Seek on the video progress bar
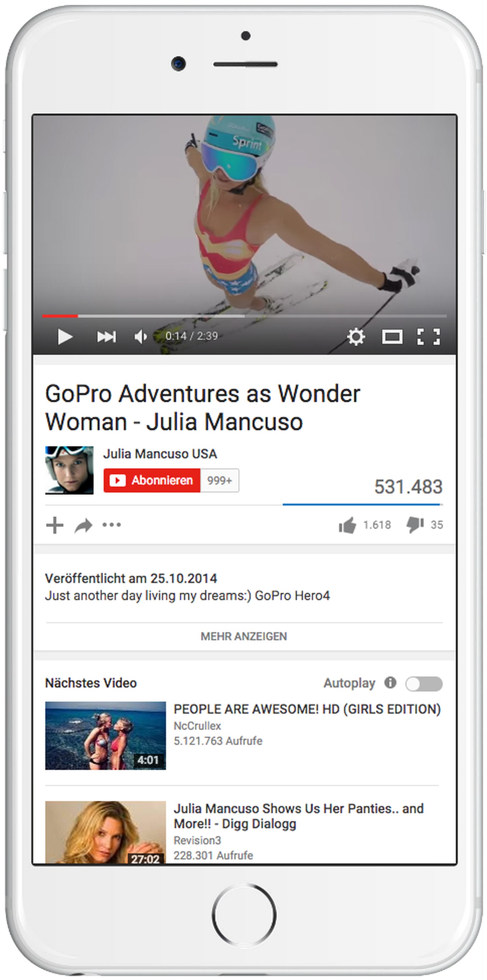487x980 pixels. (244, 316)
